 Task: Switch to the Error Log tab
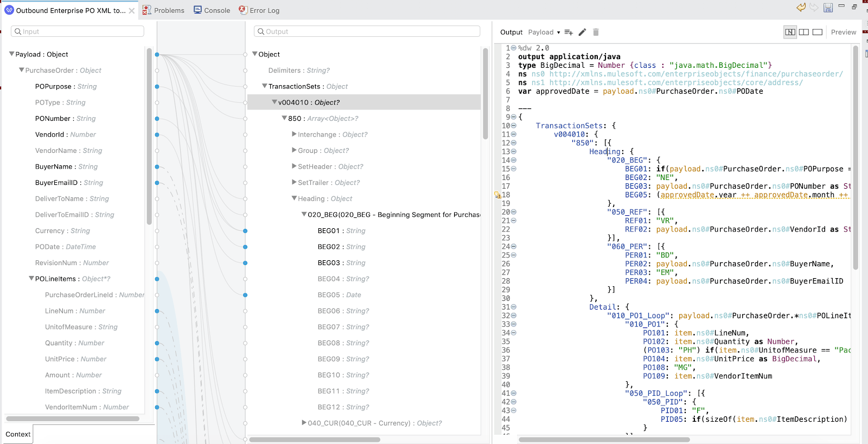(x=259, y=10)
